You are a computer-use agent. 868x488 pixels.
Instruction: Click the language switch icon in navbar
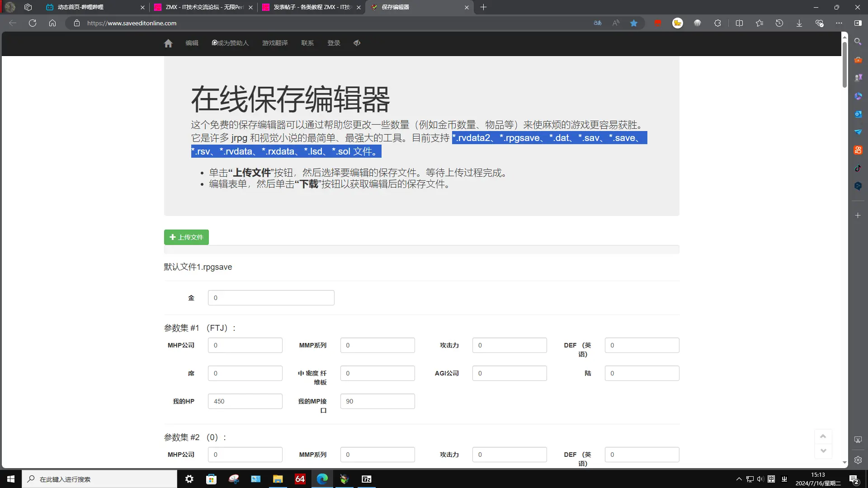click(x=357, y=43)
